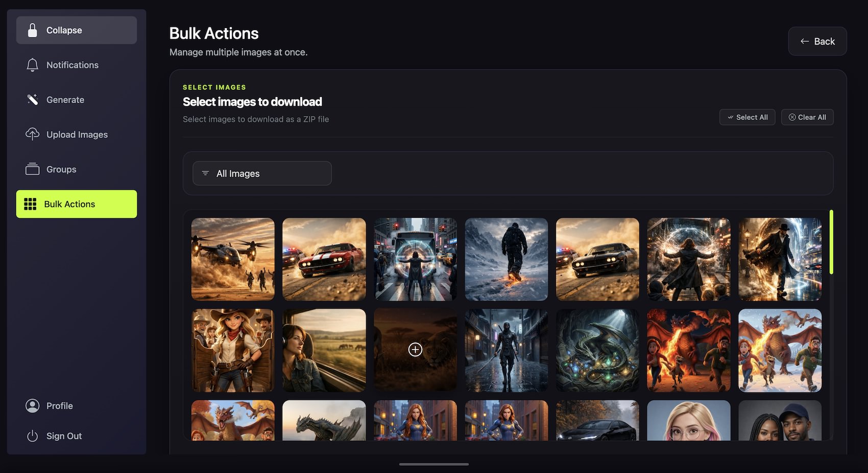868x473 pixels.
Task: Click the bottom horizontal scroll pill
Action: coord(433,464)
